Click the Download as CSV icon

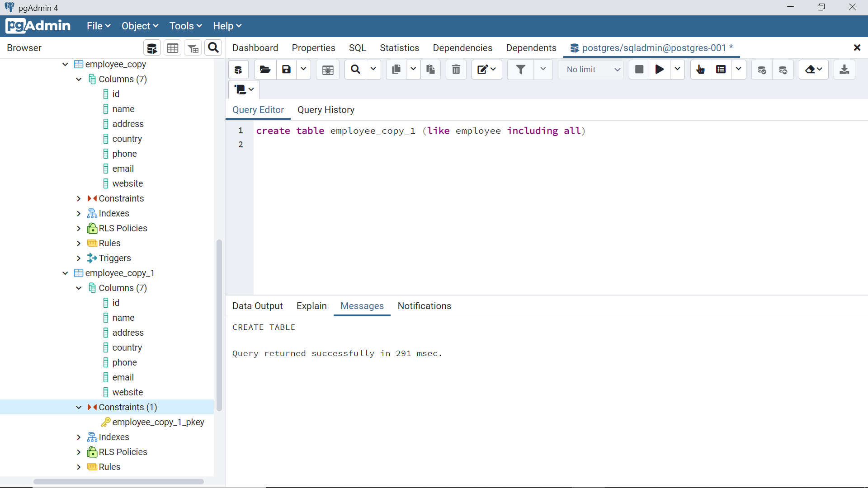[x=844, y=70]
